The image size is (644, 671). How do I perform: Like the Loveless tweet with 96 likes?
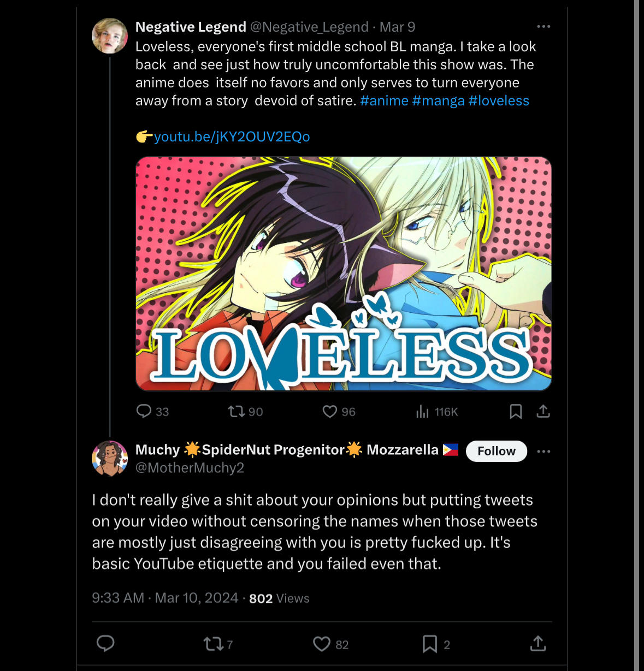coord(330,411)
